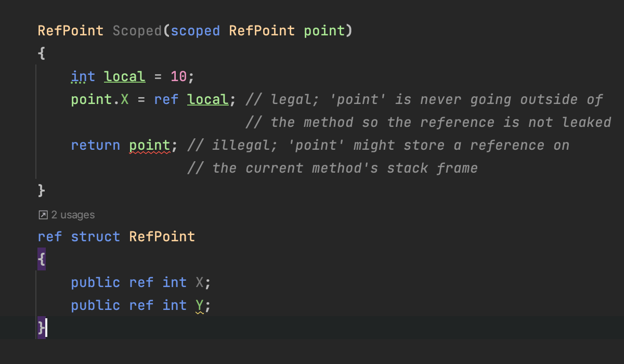Click the highlighted opening brace of the struct
Viewport: 624px width, 364px height.
(42, 259)
